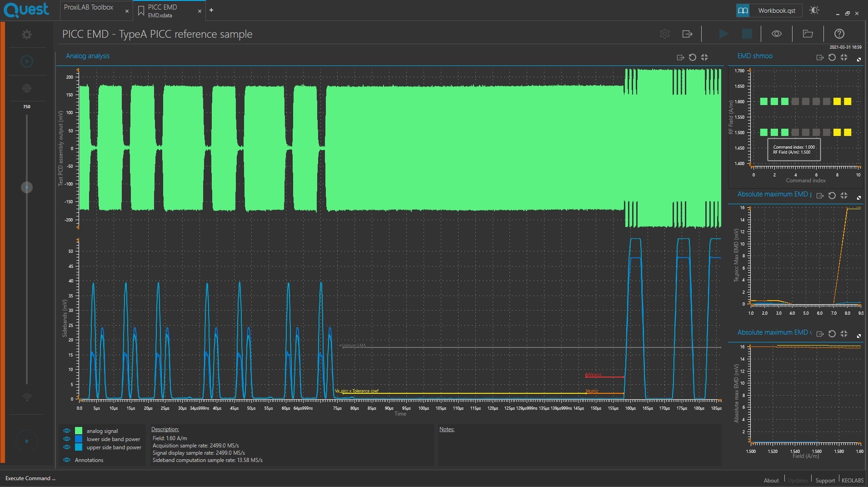Open the help question mark icon
This screenshot has height=487, width=868.
839,34
